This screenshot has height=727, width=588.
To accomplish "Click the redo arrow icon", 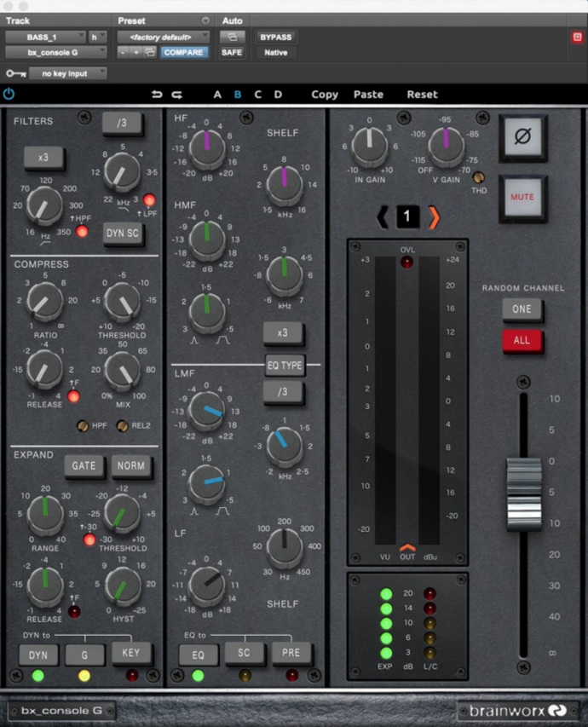I will pos(176,95).
